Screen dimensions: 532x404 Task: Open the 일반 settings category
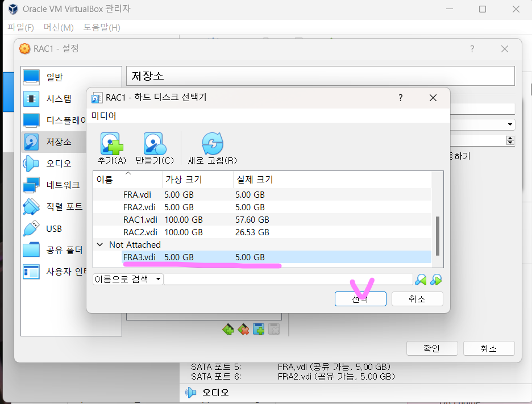coord(55,77)
